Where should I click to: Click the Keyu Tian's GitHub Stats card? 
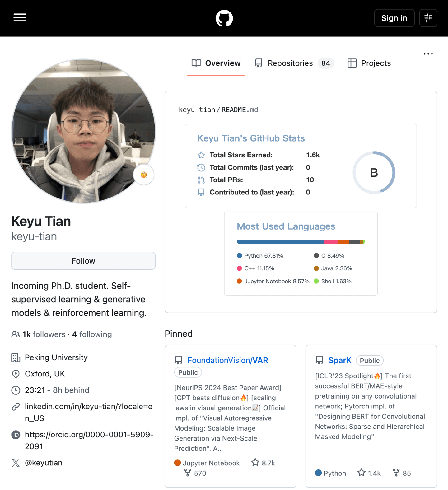click(x=301, y=166)
